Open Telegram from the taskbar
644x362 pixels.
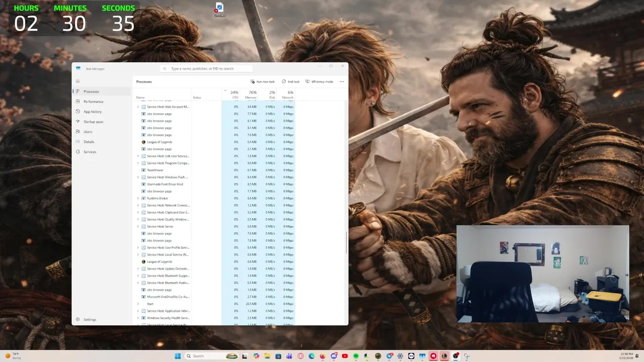(x=389, y=356)
